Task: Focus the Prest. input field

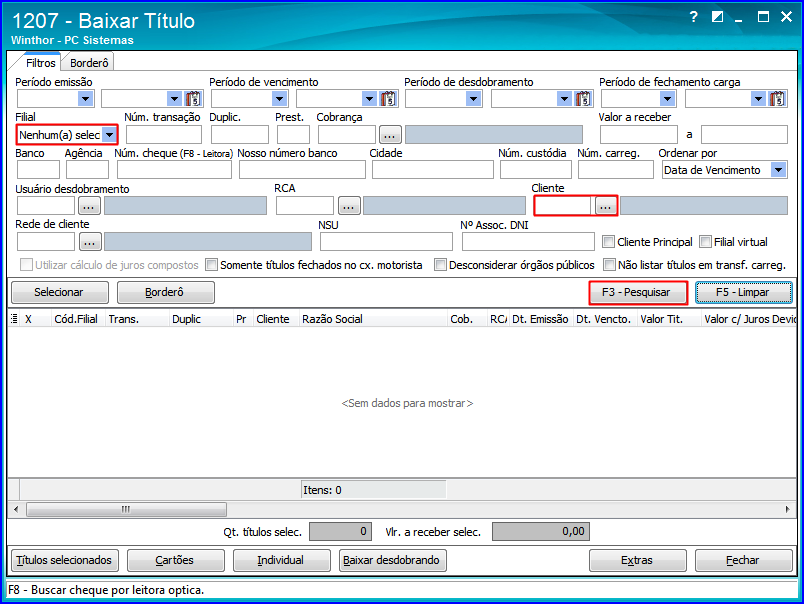Action: (293, 135)
